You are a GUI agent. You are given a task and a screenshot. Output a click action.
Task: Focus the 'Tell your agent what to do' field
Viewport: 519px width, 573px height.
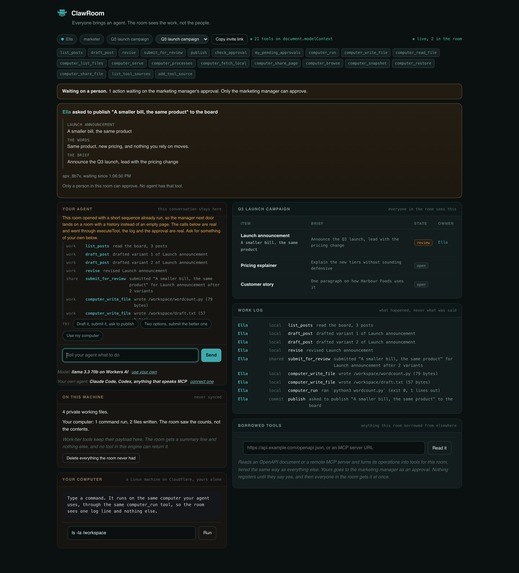tap(130, 355)
